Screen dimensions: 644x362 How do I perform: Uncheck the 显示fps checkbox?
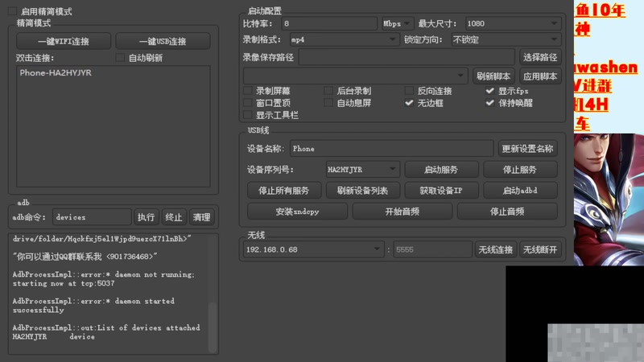click(489, 91)
